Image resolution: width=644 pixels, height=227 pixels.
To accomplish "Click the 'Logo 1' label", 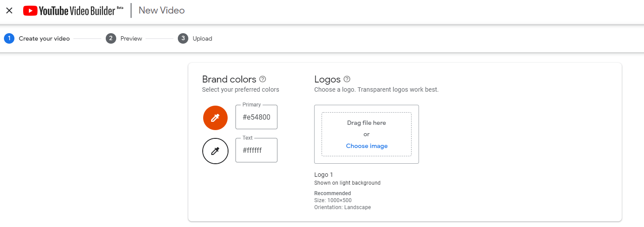I will [323, 175].
